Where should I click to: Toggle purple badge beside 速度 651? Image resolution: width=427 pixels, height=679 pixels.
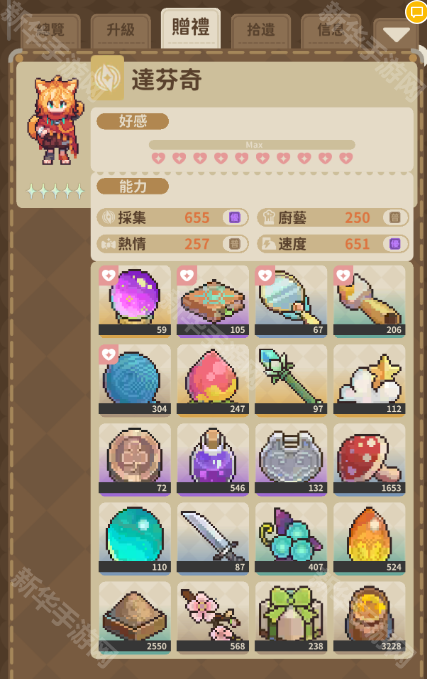[395, 244]
